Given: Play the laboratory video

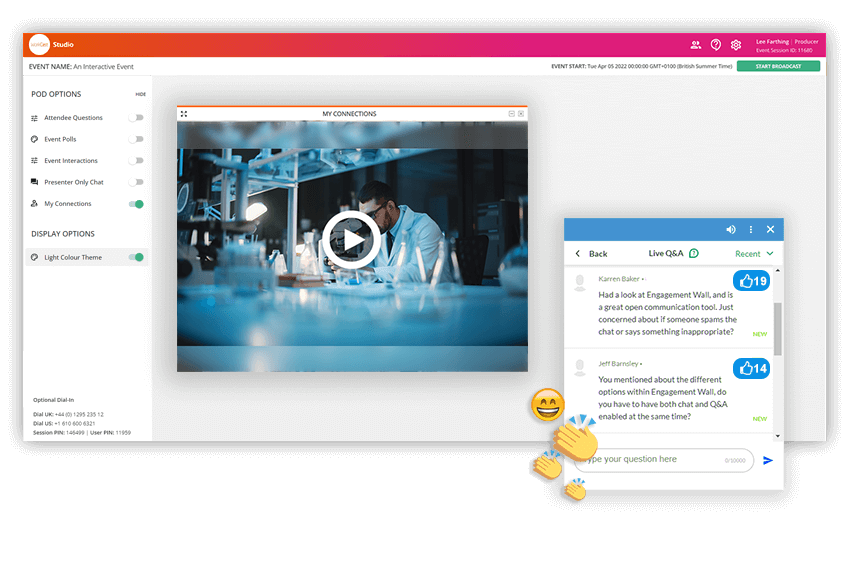Looking at the screenshot, I should tap(351, 240).
